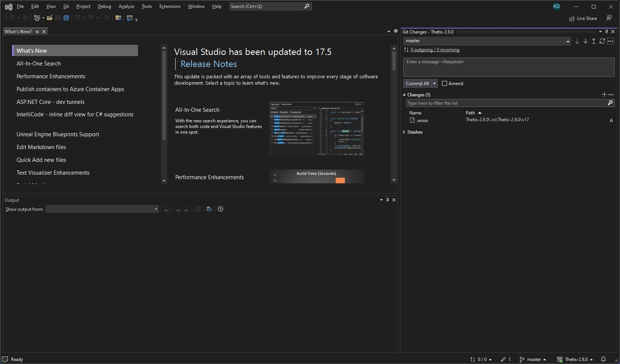
Task: Click the Commit All button
Action: [417, 84]
